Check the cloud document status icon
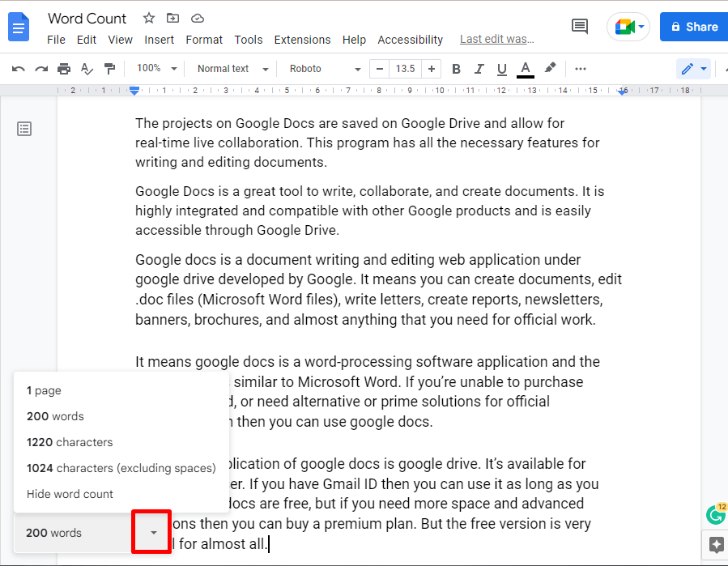This screenshot has width=728, height=566. coord(198,18)
